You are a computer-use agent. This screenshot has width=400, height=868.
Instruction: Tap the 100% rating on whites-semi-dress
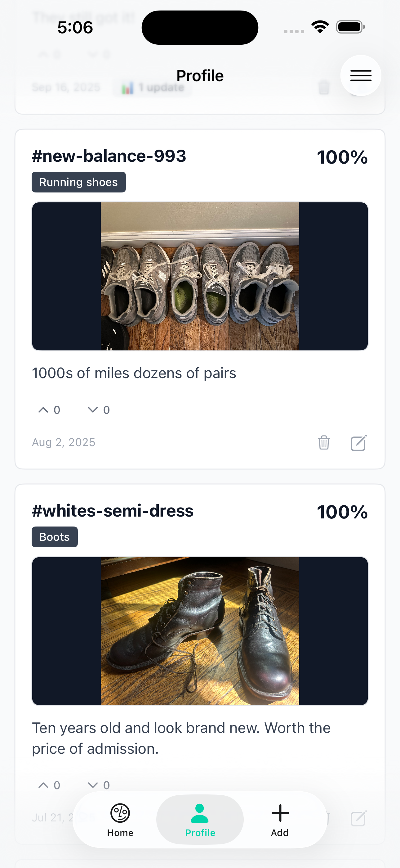click(x=342, y=512)
